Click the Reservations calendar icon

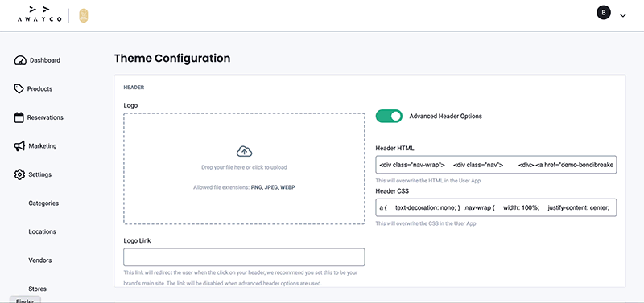click(x=19, y=117)
